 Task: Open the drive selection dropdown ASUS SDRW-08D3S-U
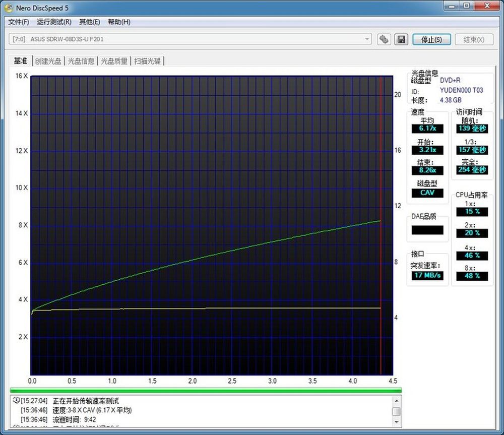(x=190, y=39)
